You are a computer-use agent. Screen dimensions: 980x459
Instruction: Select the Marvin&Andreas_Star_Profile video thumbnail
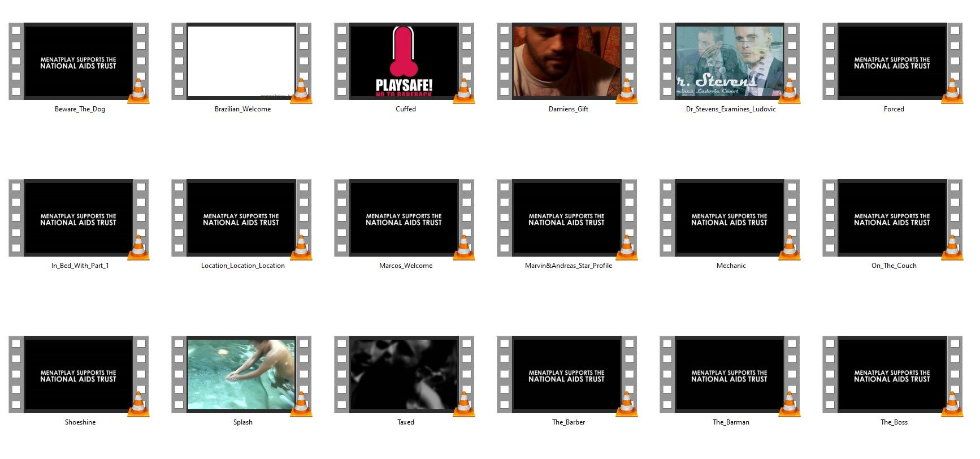pos(567,218)
